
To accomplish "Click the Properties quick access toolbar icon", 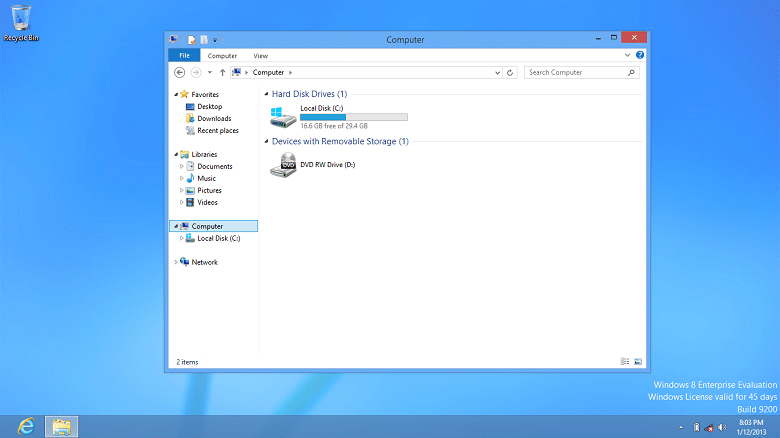I will click(x=192, y=40).
